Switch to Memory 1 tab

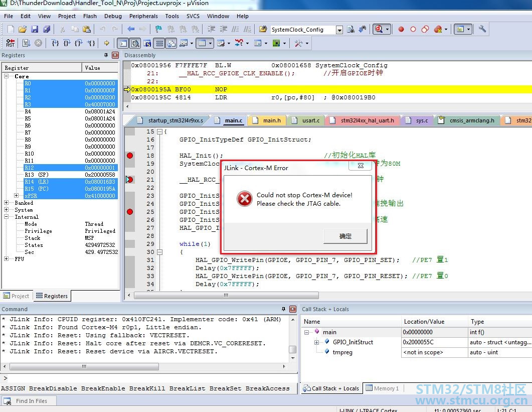(x=383, y=388)
